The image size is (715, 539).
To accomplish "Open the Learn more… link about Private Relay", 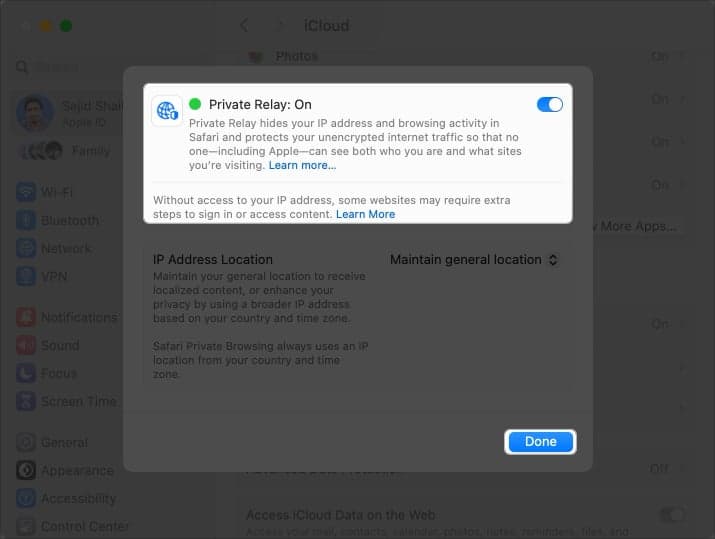I will [x=302, y=165].
